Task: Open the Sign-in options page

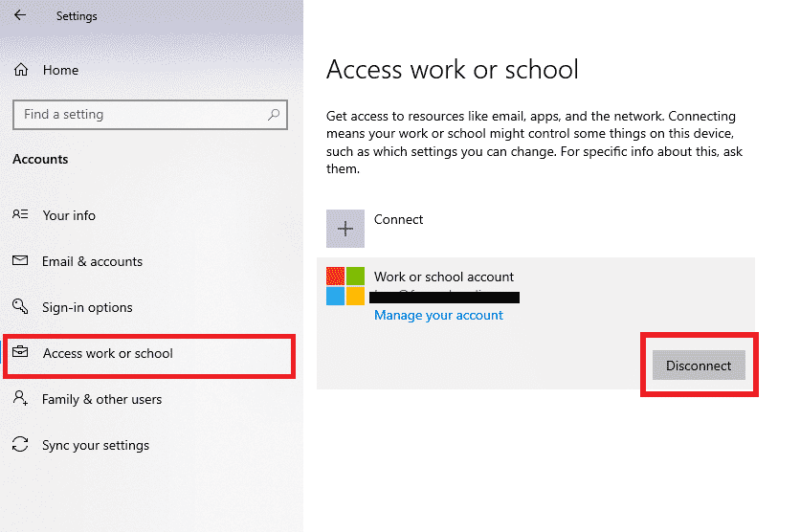Action: (x=87, y=307)
